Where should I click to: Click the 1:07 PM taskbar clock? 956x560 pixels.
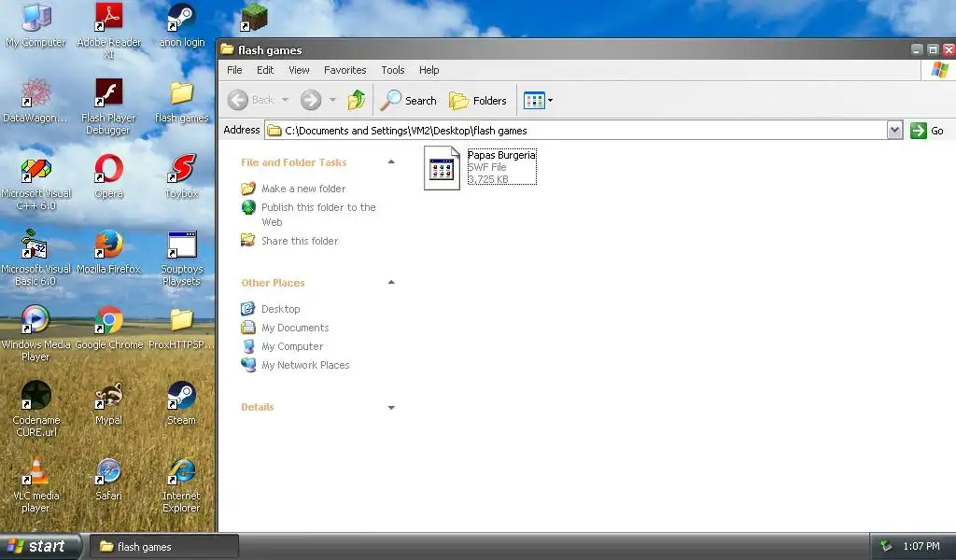click(921, 546)
